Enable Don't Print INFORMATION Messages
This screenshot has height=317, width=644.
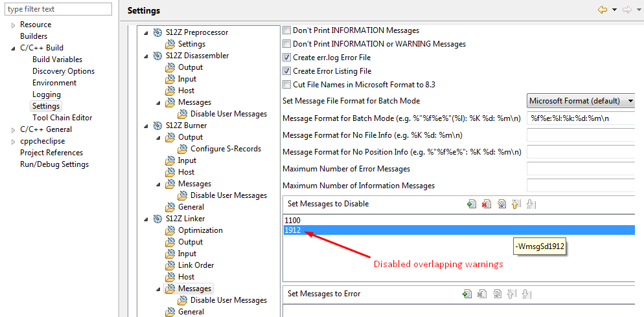coord(286,30)
